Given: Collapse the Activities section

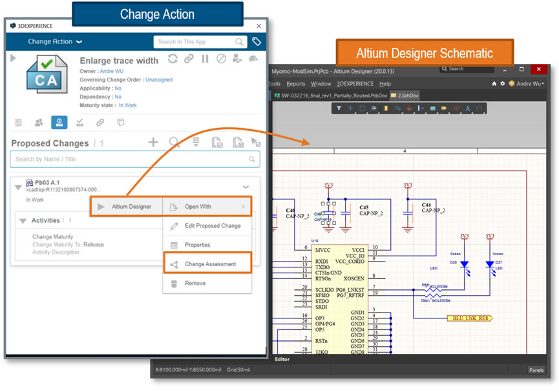Looking at the screenshot, I should point(23,221).
